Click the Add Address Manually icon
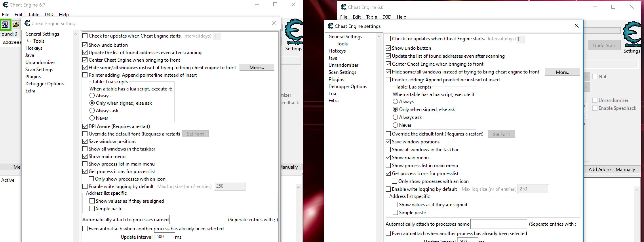Screen dimensions: 644x242 click(612, 169)
